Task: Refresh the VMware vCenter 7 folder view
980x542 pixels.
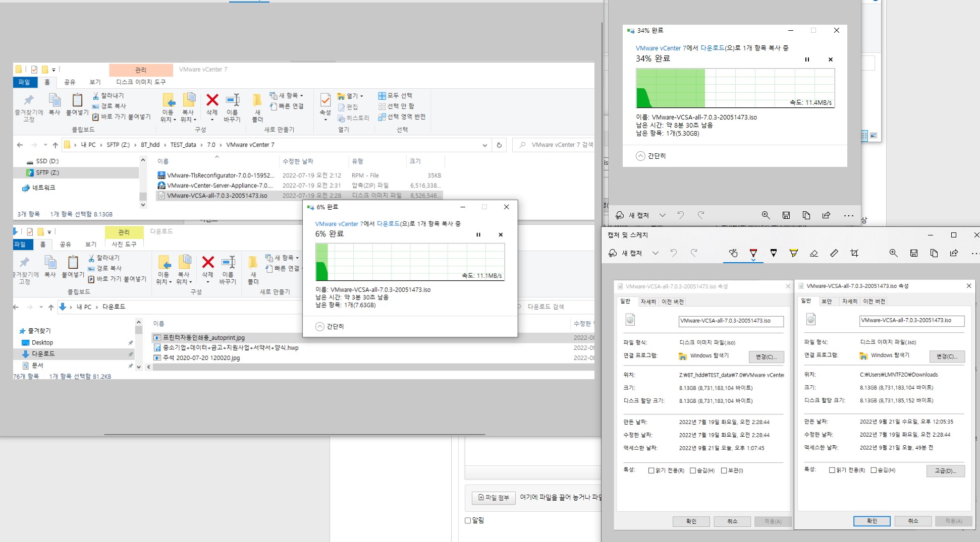Action: tap(499, 145)
